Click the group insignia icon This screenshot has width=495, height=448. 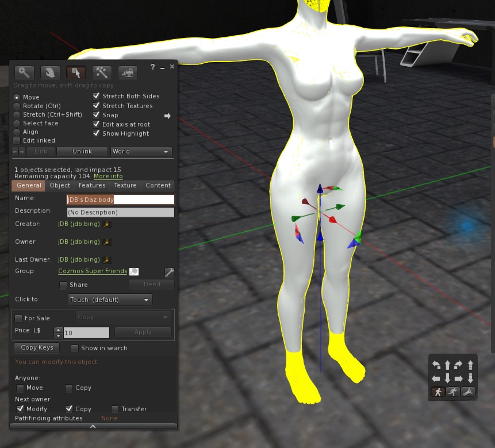click(x=134, y=271)
